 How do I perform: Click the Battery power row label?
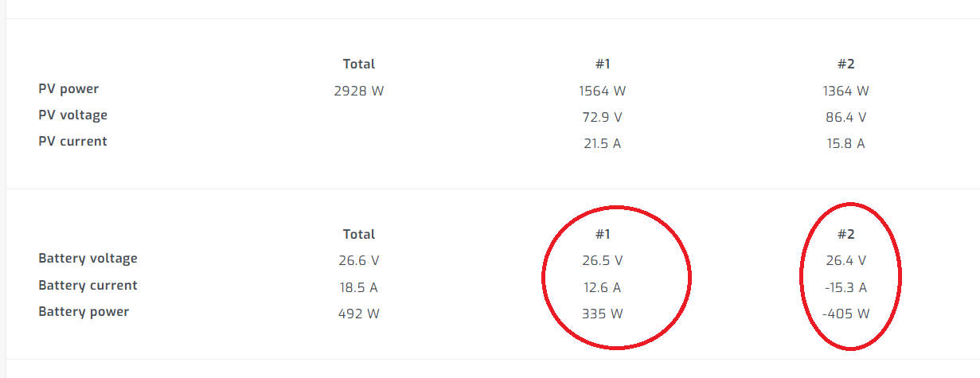click(x=84, y=312)
